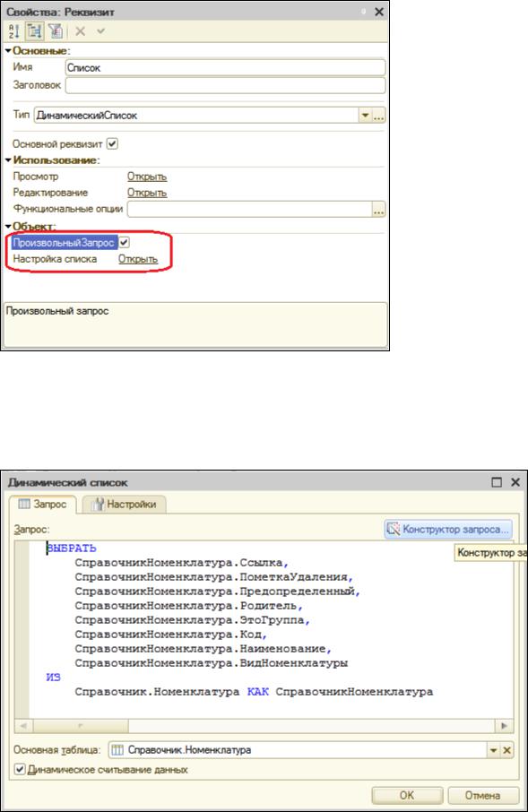Click the СправочникНоменклатура.Наименование line
Image resolution: width=528 pixels, height=812 pixels.
pyautogui.click(x=203, y=649)
